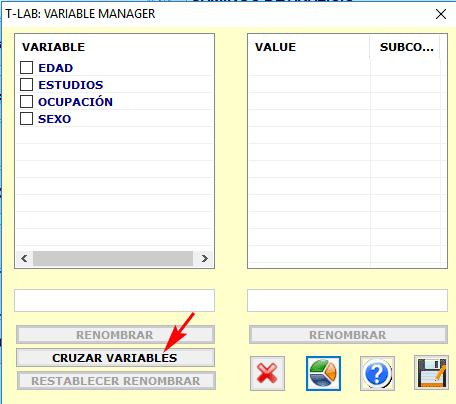The width and height of the screenshot is (456, 404).
Task: Click the variable rename text field
Action: point(114,300)
